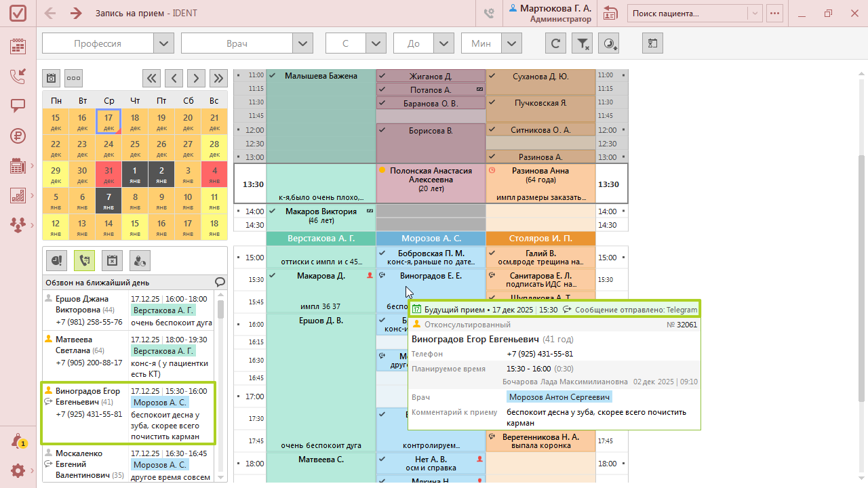Select December 31 red calendar day
The image size is (868, 488).
coord(108,174)
